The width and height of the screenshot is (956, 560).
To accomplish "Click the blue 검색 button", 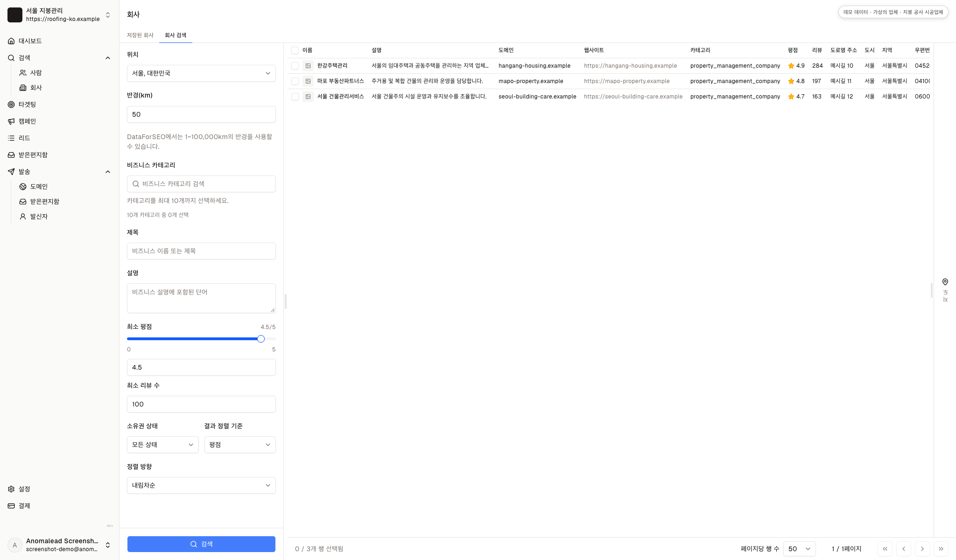I will point(201,544).
